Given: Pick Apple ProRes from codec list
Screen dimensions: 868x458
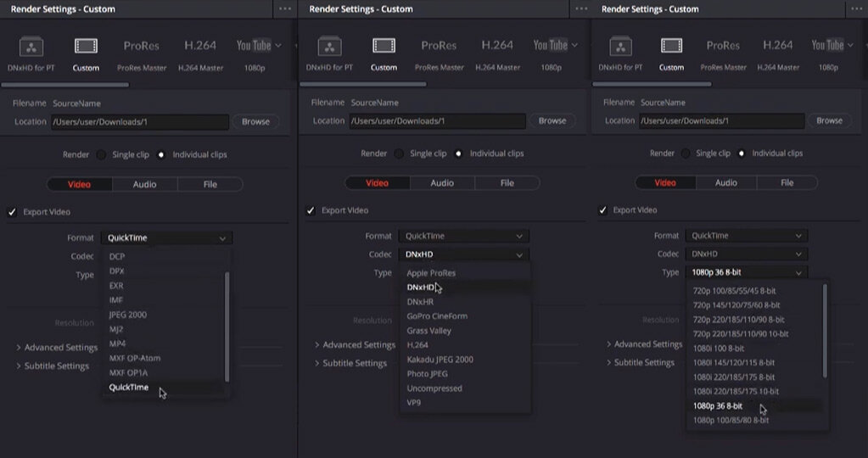Looking at the screenshot, I should [x=431, y=273].
